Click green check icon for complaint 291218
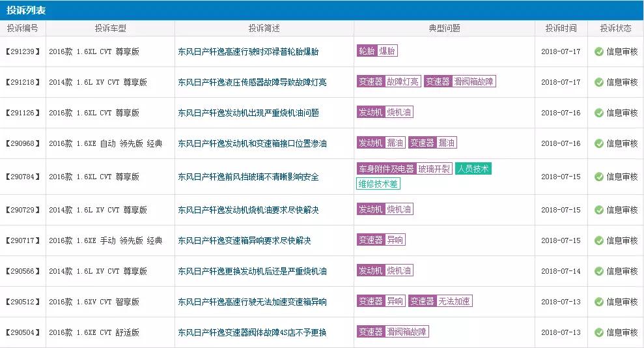 click(x=599, y=82)
